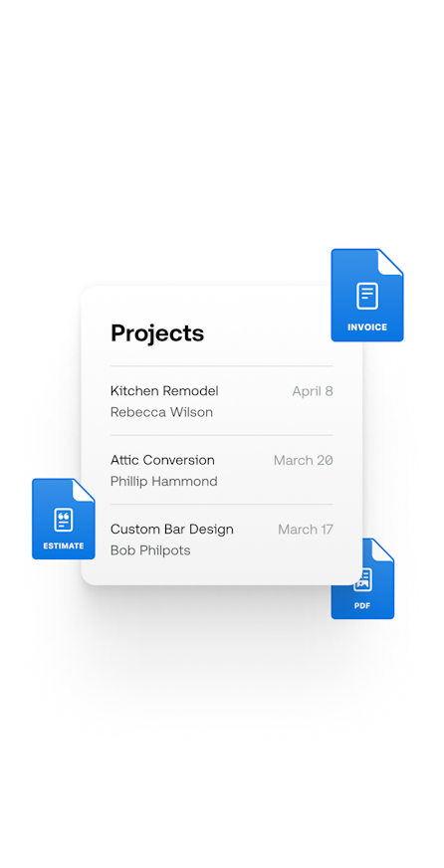This screenshot has height=868, width=444.
Task: Click the March 20 date
Action: pyautogui.click(x=304, y=460)
